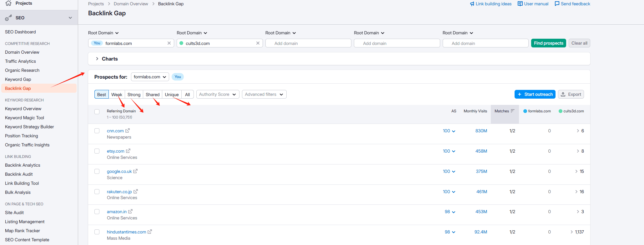The height and width of the screenshot is (245, 644).
Task: Click the third Add domain input field
Action: tap(486, 43)
